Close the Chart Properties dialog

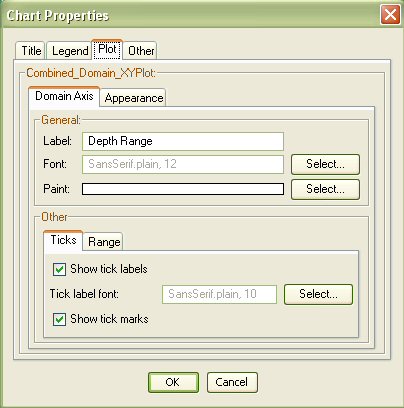390,15
